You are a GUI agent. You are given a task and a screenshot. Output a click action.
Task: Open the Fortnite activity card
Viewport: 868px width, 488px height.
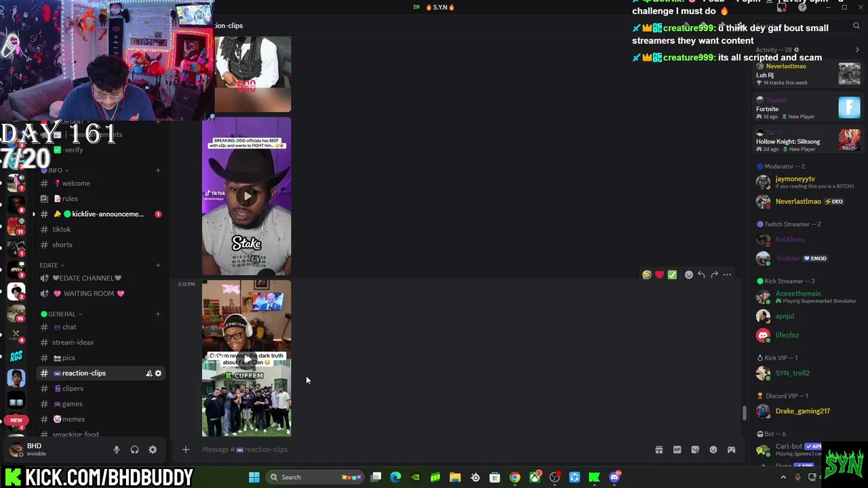pyautogui.click(x=808, y=108)
